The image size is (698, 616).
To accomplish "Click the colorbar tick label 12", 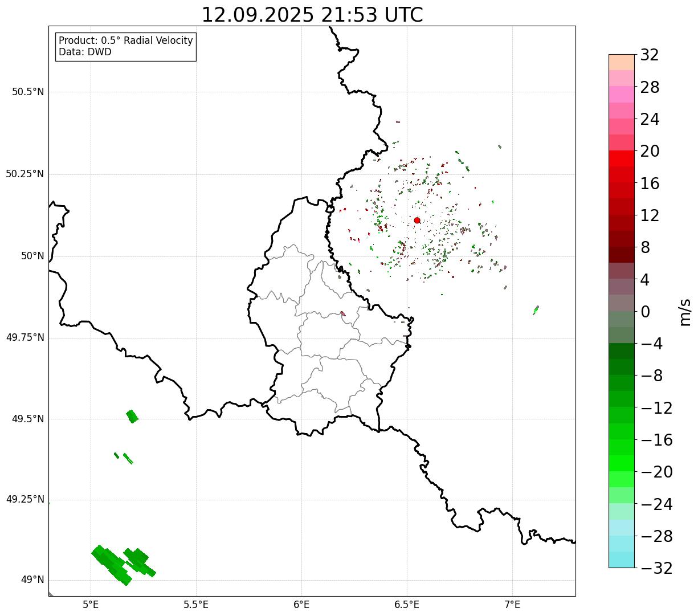I will pos(650,215).
